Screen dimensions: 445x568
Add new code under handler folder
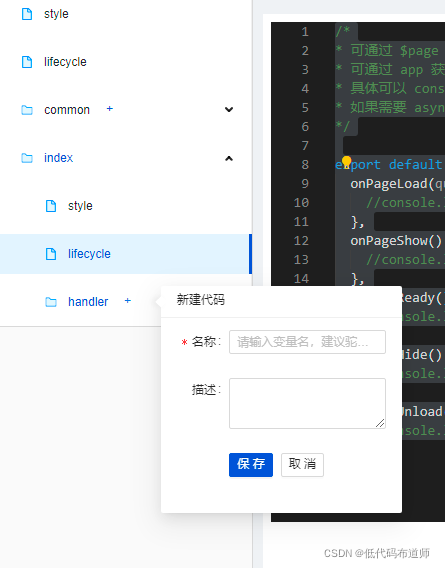click(128, 301)
